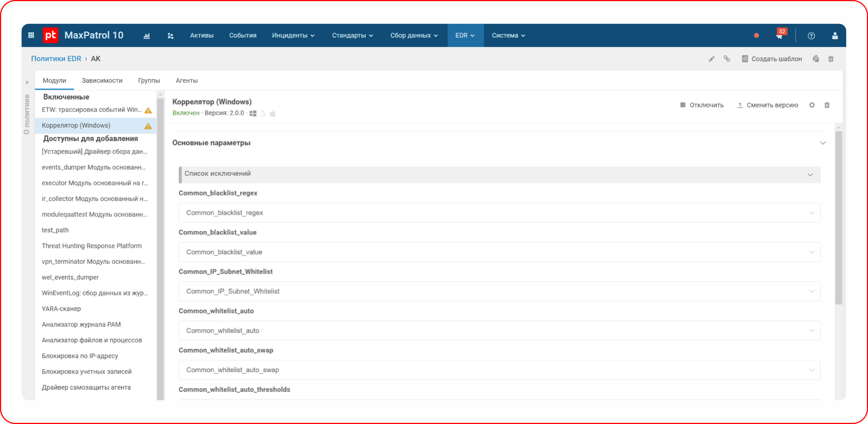This screenshot has height=424, width=868.
Task: Open the help question mark icon
Action: coord(811,36)
